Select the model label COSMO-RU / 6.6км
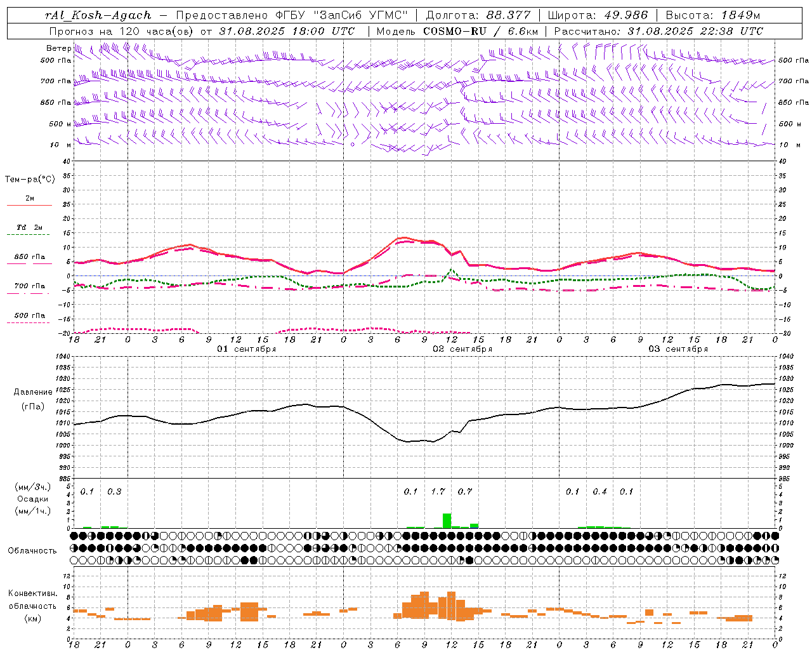This screenshot has height=650, width=812. [481, 31]
